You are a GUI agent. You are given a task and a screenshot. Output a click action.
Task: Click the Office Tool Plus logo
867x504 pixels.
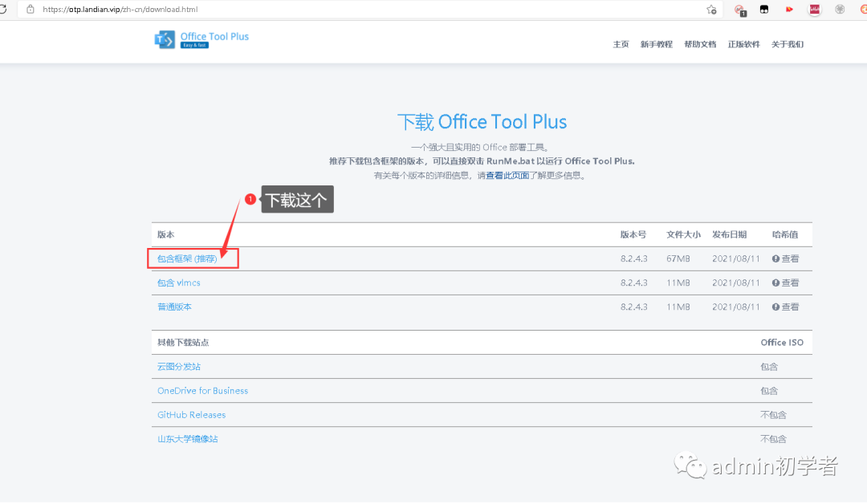(x=201, y=39)
